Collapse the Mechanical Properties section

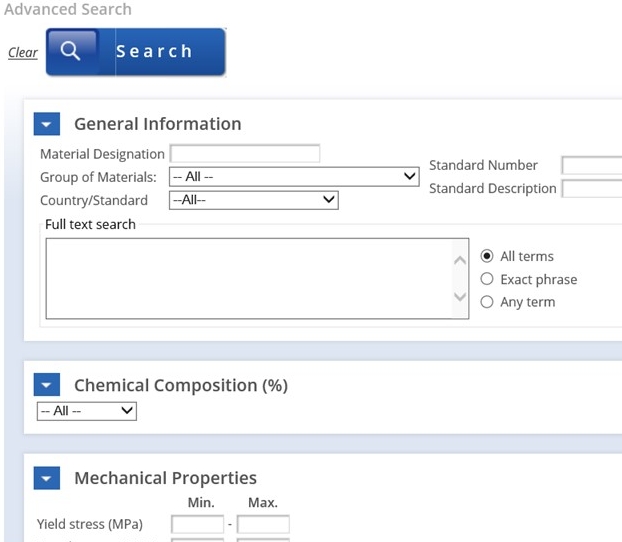click(47, 478)
